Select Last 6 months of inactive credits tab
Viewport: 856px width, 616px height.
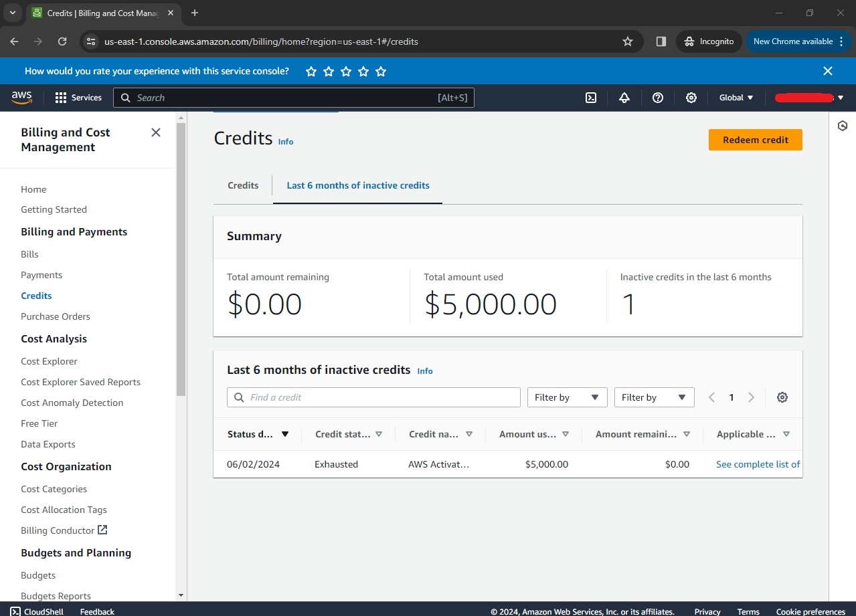(358, 185)
